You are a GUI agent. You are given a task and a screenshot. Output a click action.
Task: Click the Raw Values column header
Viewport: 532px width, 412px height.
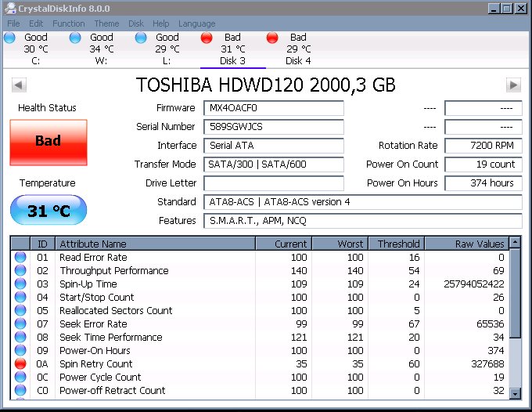click(467, 244)
